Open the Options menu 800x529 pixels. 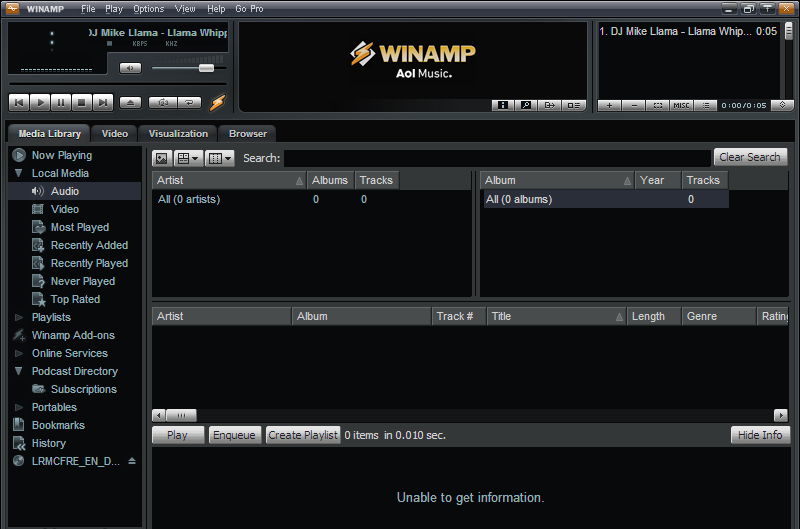pos(148,9)
